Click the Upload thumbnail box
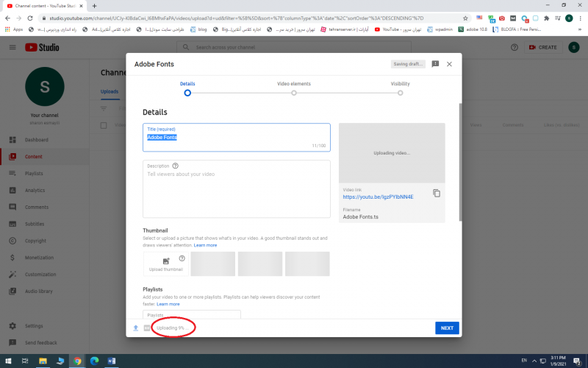 165,264
